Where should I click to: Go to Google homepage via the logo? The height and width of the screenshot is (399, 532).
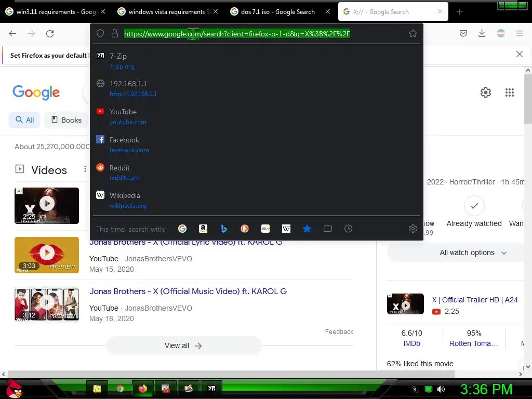tap(36, 92)
